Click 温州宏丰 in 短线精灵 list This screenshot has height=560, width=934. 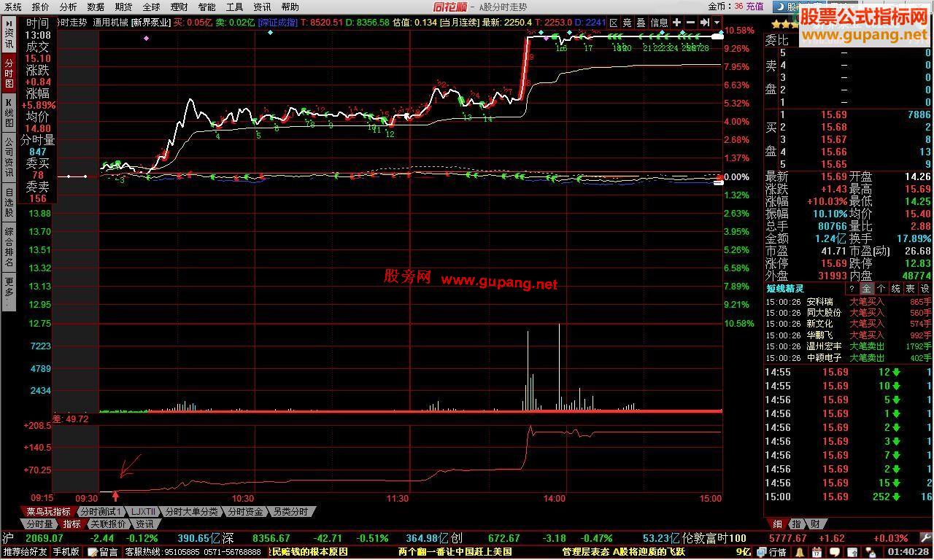(823, 346)
